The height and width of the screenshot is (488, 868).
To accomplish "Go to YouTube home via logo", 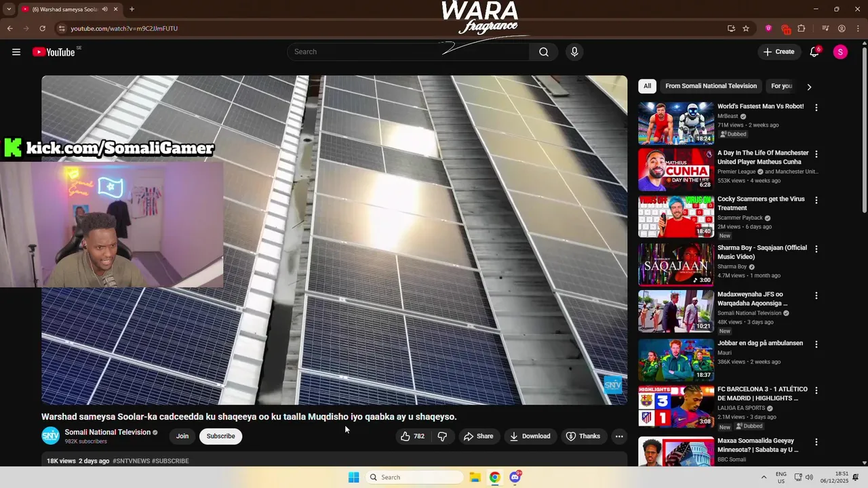I will point(54,52).
